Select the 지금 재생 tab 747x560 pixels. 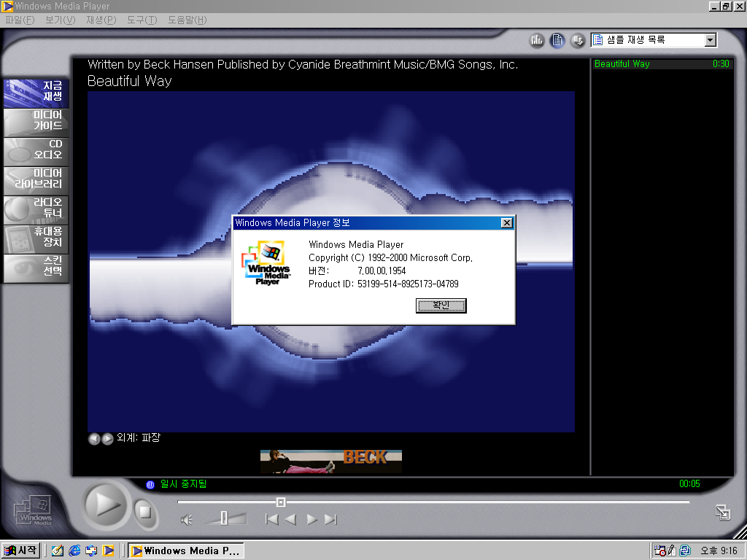(36, 93)
